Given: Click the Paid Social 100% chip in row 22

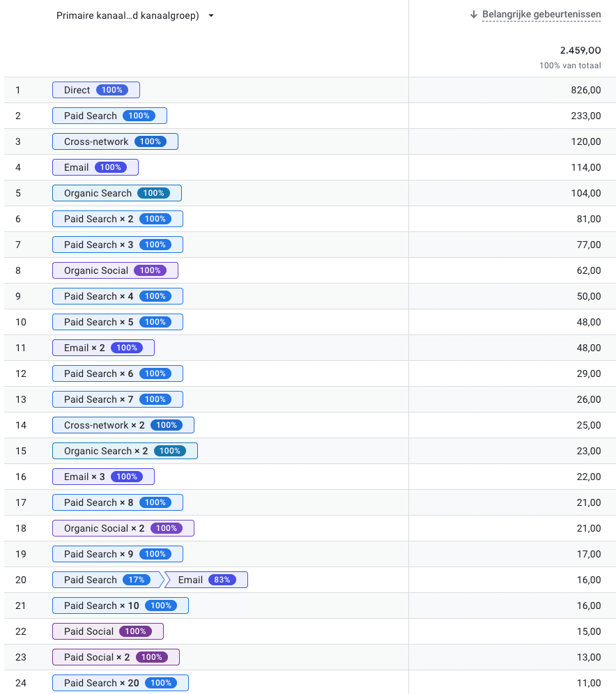Looking at the screenshot, I should (x=108, y=631).
